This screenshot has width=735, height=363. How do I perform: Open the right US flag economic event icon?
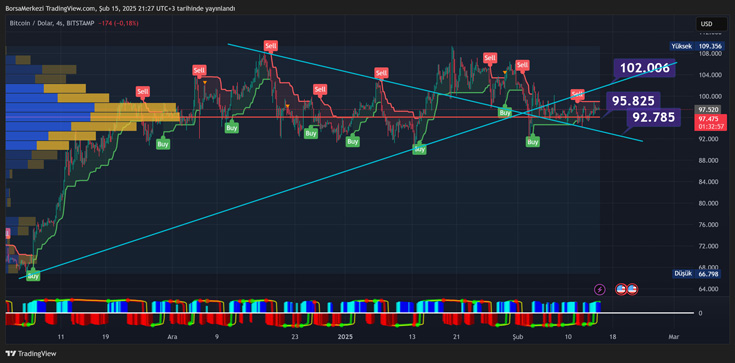point(631,289)
